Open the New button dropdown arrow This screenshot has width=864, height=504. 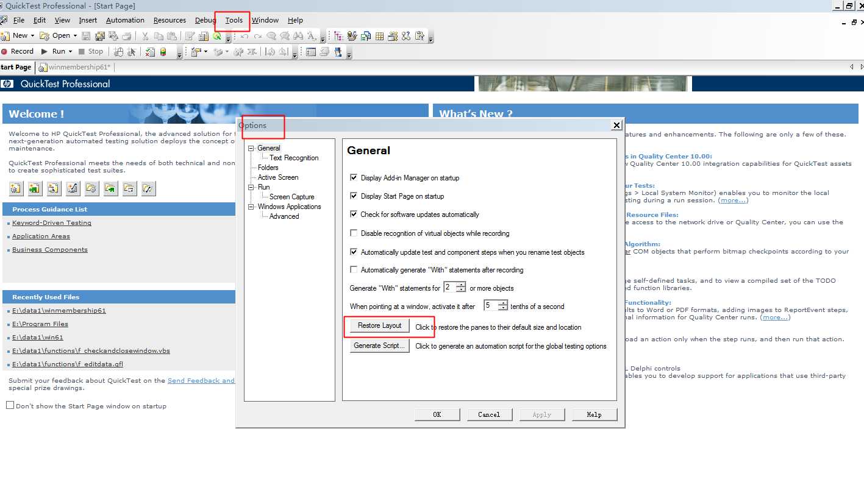tap(32, 36)
